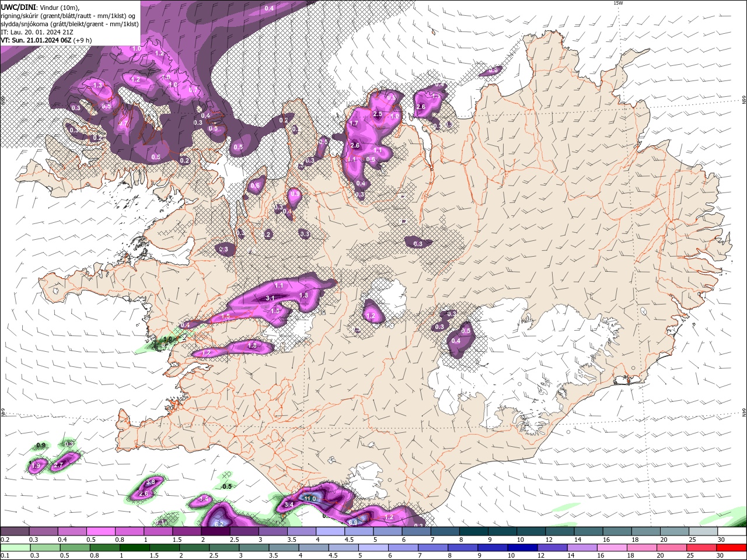Click upper legend swatch between 25 and 30

point(703,531)
